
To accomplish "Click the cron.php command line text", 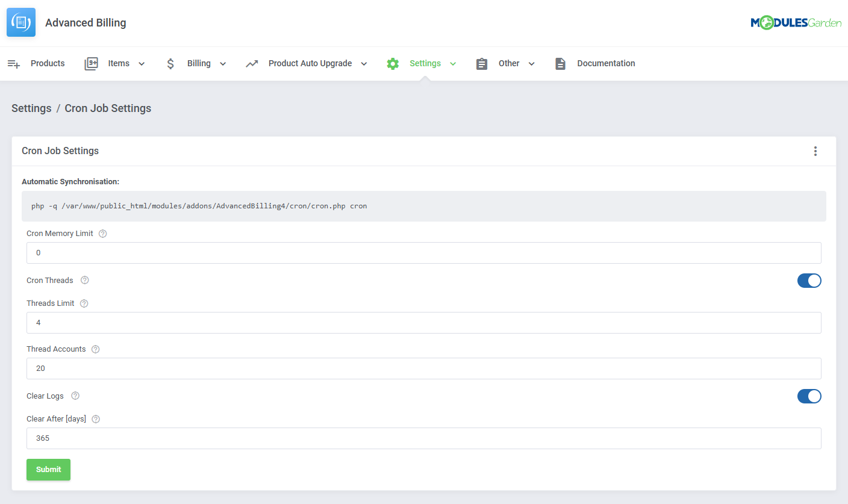I will pyautogui.click(x=199, y=206).
